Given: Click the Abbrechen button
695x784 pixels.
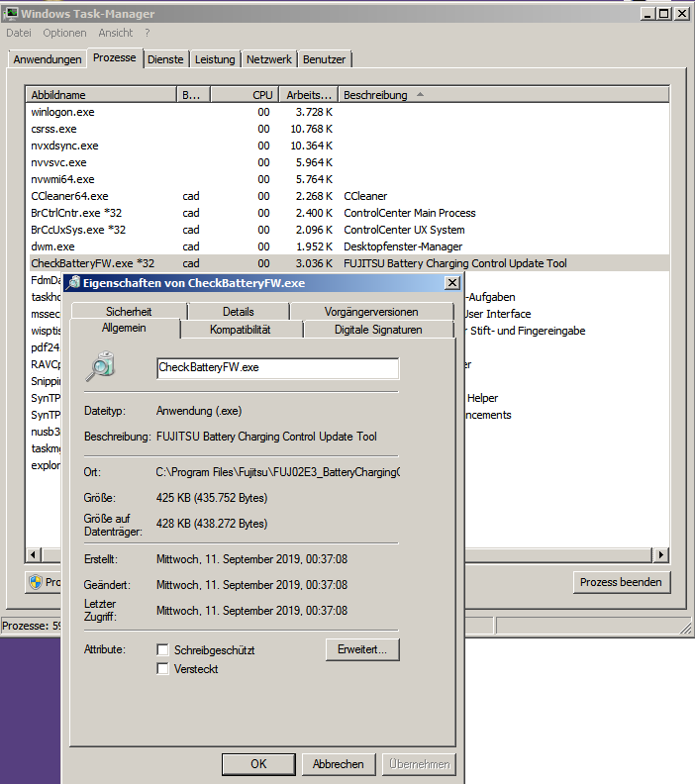Looking at the screenshot, I should tap(339, 764).
